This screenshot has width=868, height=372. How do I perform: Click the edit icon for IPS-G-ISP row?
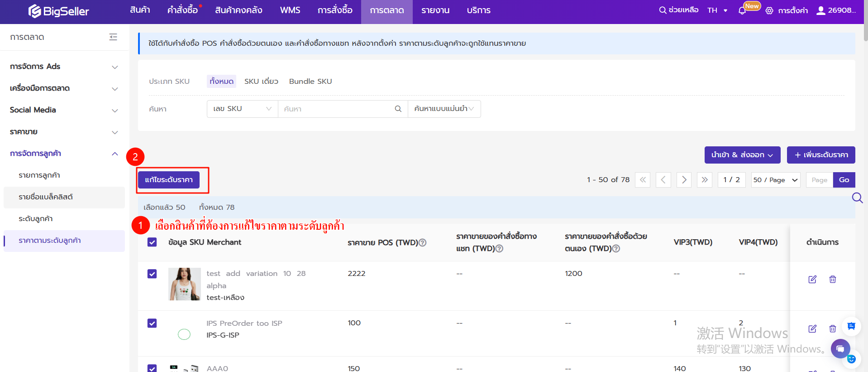click(812, 329)
